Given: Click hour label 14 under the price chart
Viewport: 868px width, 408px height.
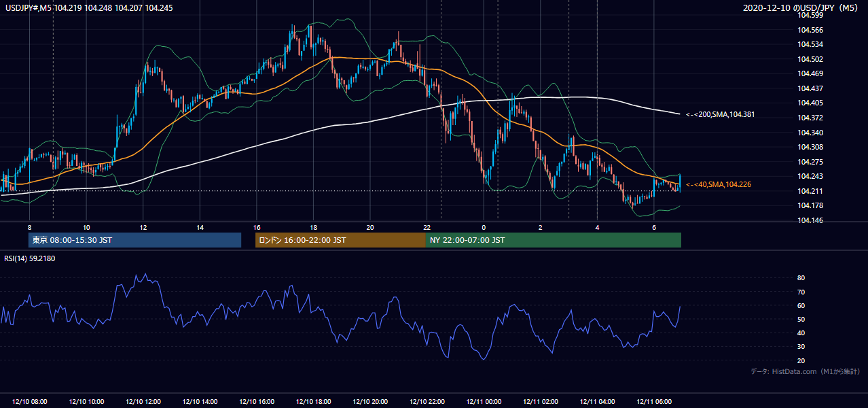Looking at the screenshot, I should [200, 227].
